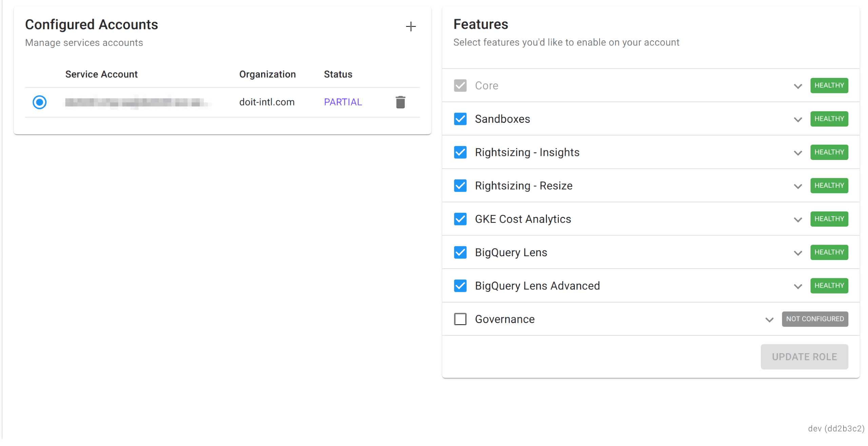
Task: Select the doit-intl.com account radio button
Action: tap(39, 102)
